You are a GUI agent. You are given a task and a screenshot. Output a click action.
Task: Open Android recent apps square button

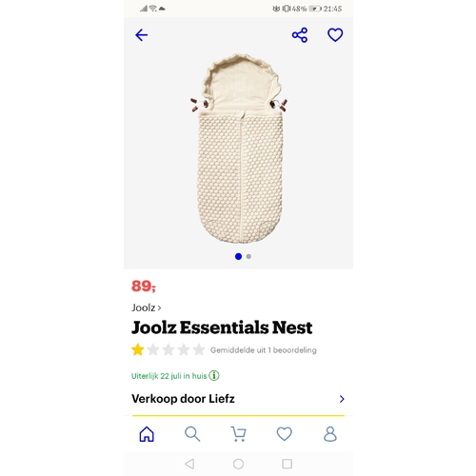tap(288, 464)
